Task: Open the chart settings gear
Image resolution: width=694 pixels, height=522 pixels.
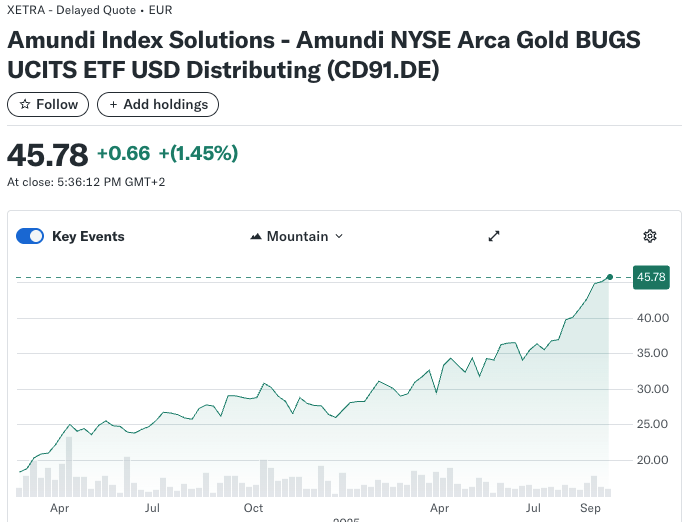Action: pos(650,236)
